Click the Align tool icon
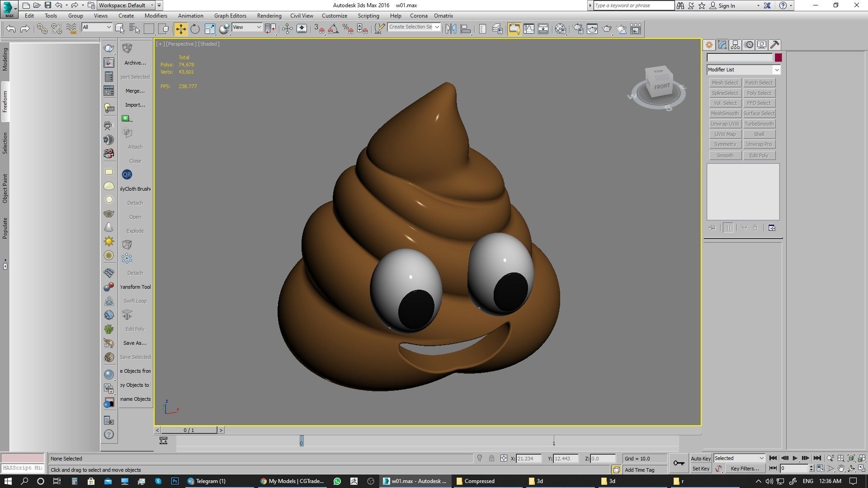 (465, 29)
